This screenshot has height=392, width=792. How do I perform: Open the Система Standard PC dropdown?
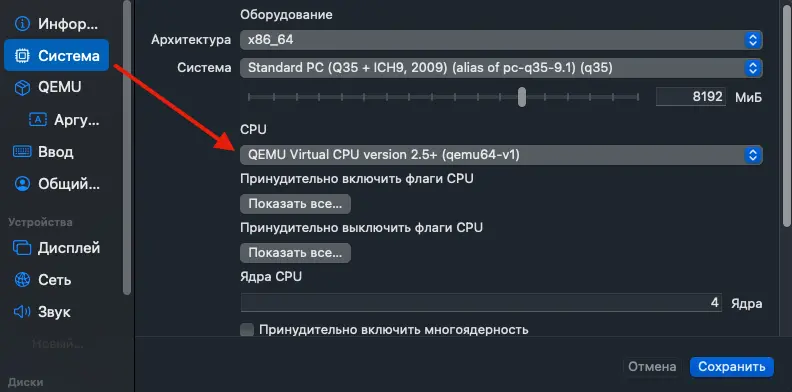[x=501, y=68]
